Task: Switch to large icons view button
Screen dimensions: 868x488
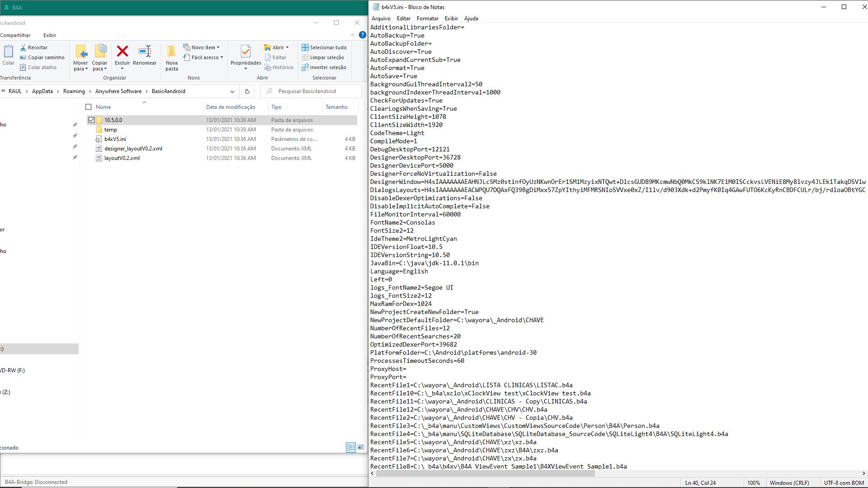Action: click(x=361, y=447)
